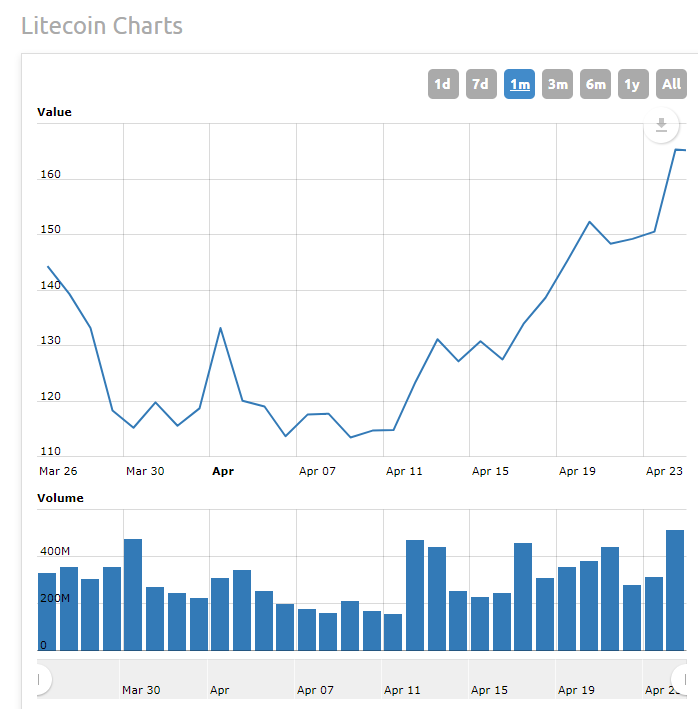Click Mar 30 in the bottom navigator
Image resolution: width=698 pixels, height=709 pixels.
point(141,690)
